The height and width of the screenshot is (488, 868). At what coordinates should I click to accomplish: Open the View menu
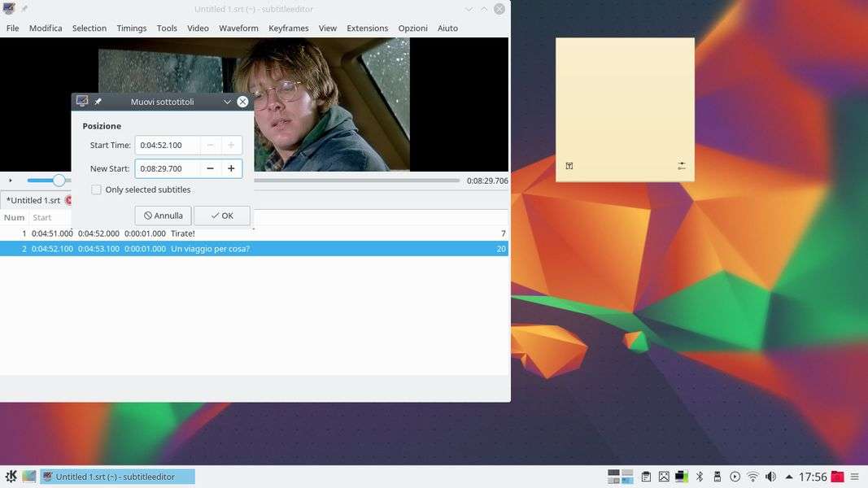(x=327, y=28)
